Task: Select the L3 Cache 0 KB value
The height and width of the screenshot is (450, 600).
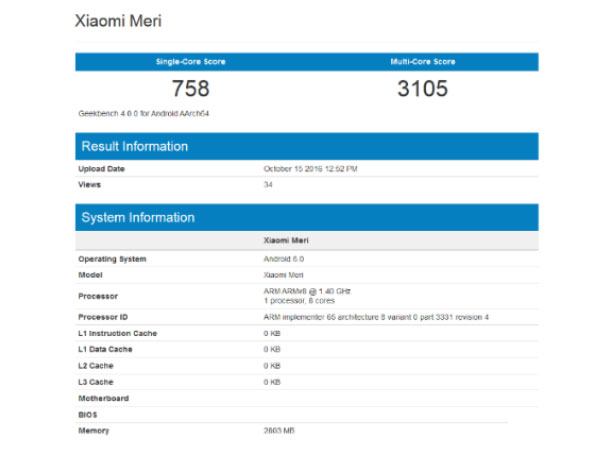Action: click(272, 382)
